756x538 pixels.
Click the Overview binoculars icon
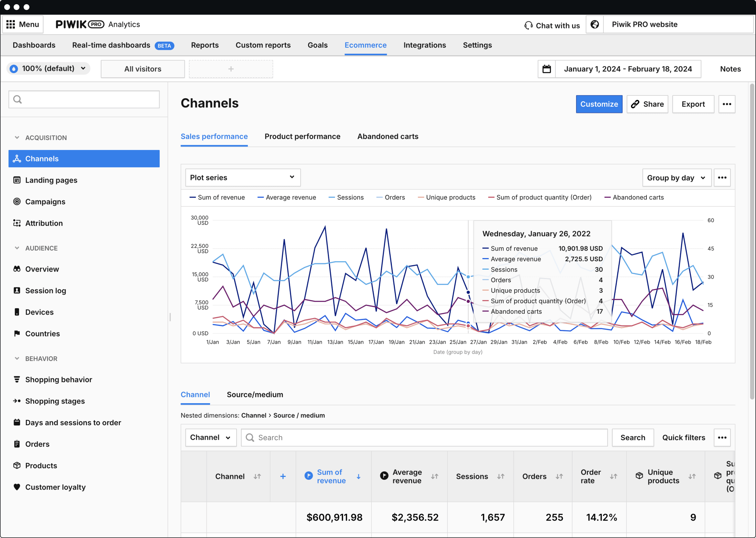(17, 269)
